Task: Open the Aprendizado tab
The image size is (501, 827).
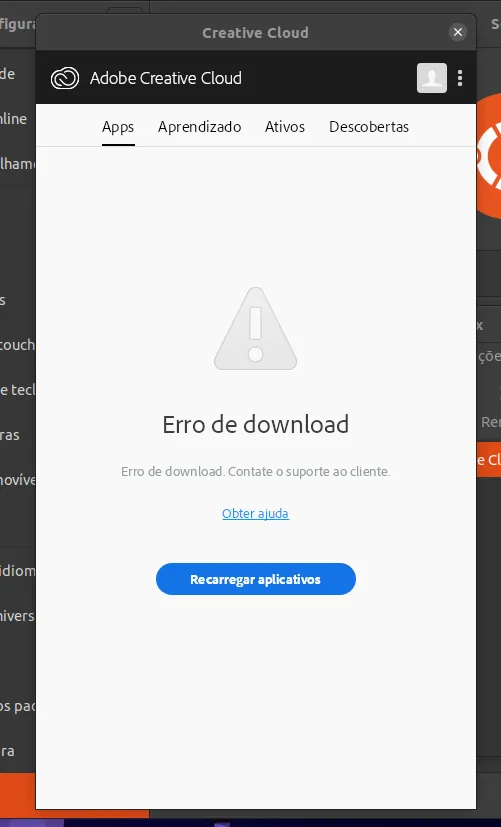Action: pos(200,127)
